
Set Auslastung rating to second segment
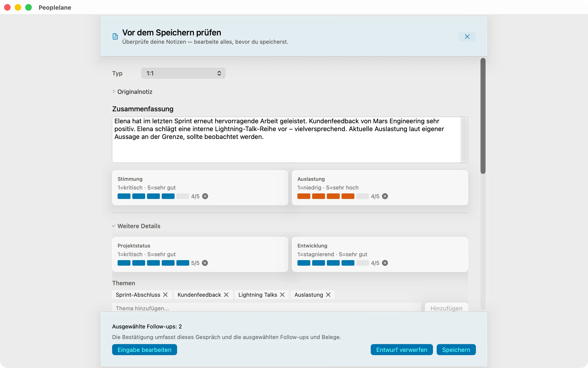[x=319, y=196]
